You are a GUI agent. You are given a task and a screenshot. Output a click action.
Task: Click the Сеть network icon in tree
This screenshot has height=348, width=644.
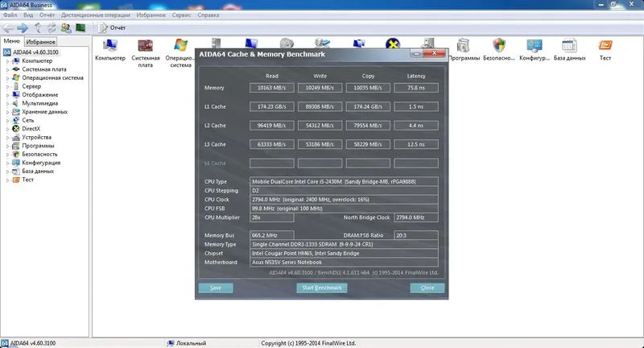point(15,120)
